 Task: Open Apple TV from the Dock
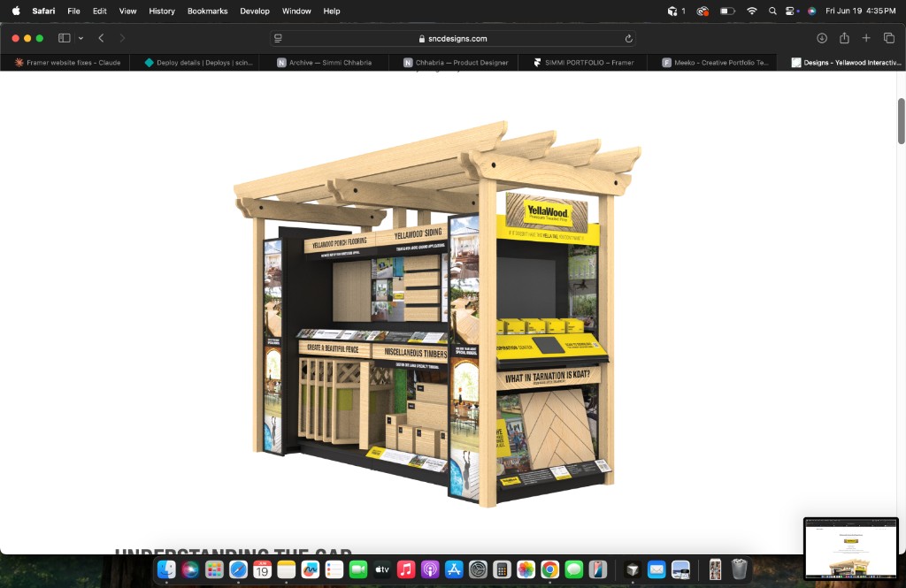tap(382, 570)
